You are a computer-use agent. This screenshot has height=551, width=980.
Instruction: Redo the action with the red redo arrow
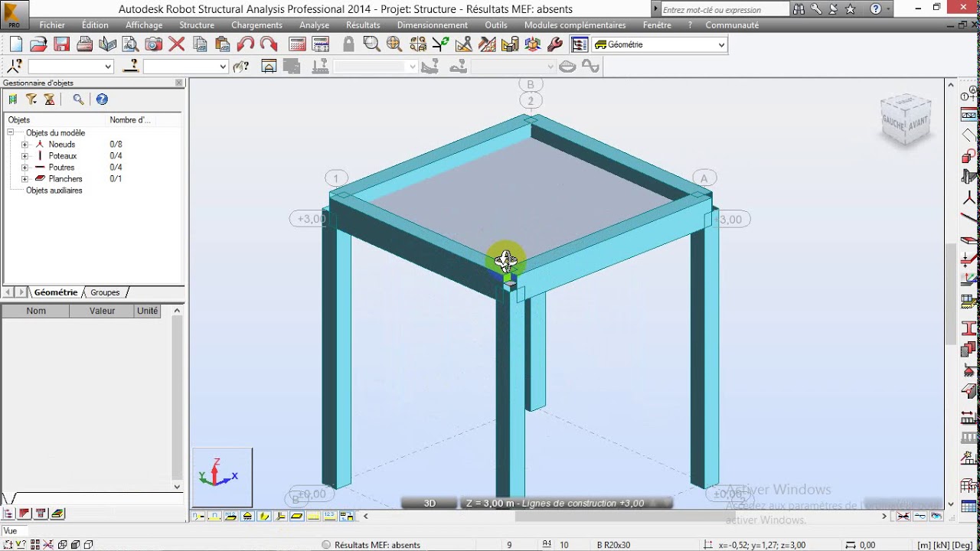point(268,44)
